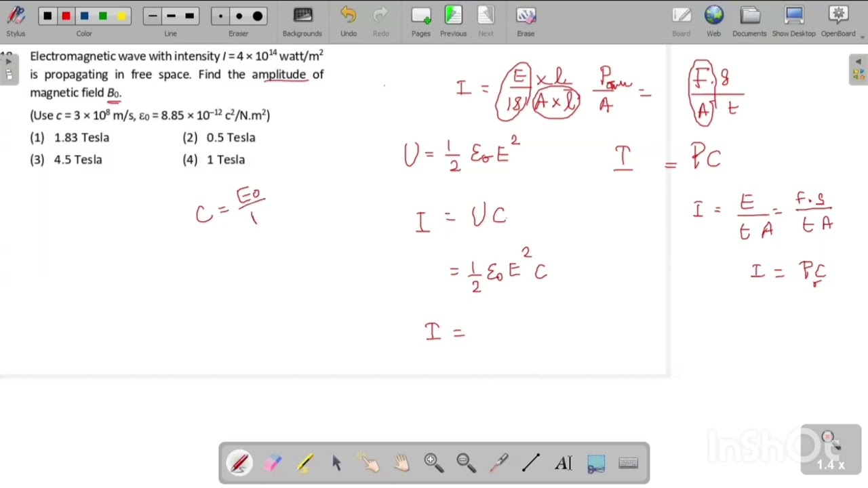Erase the page with Erase button
This screenshot has height=488, width=868.
tap(526, 21)
